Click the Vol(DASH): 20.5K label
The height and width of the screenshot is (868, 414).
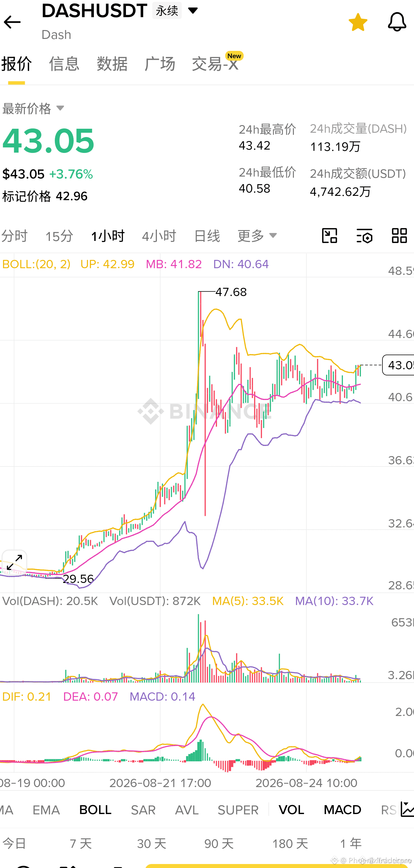[50, 601]
